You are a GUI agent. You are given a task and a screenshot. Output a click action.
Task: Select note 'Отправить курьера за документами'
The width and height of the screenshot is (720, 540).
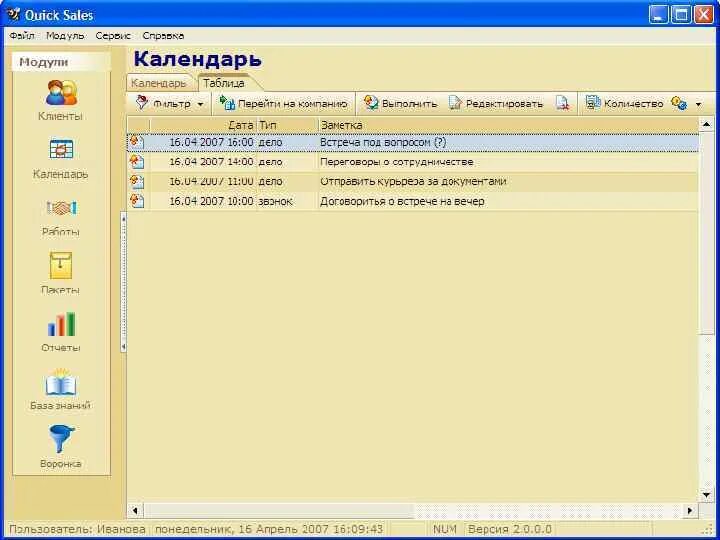413,181
